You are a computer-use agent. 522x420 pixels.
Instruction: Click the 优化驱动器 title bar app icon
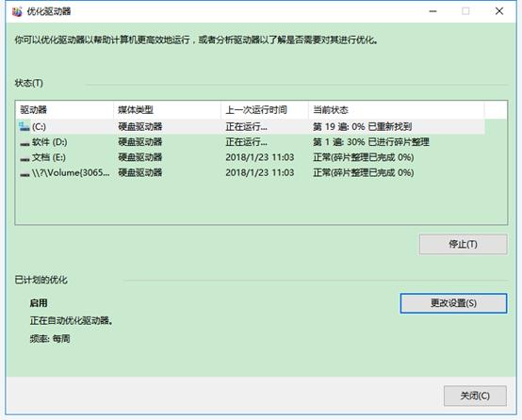17,11
